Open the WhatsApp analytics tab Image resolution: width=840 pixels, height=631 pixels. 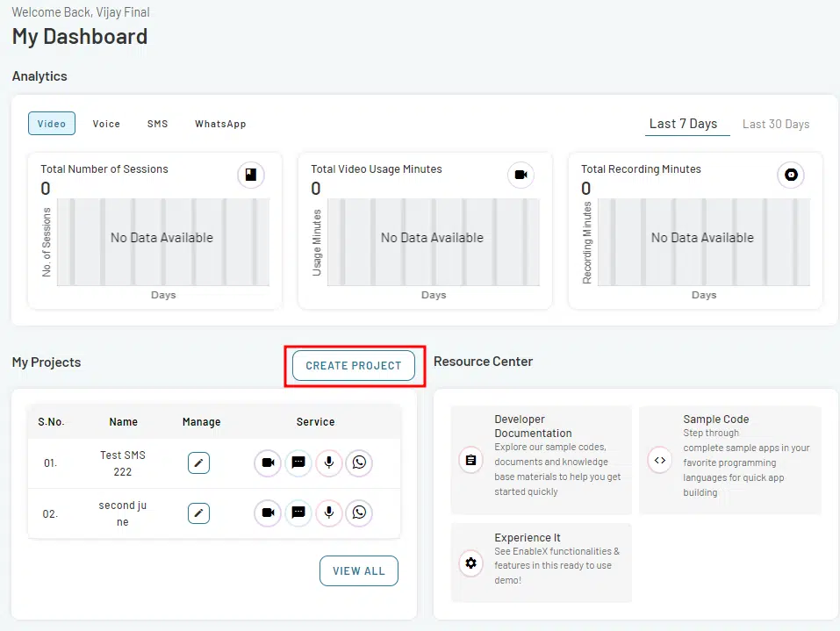pyautogui.click(x=220, y=124)
